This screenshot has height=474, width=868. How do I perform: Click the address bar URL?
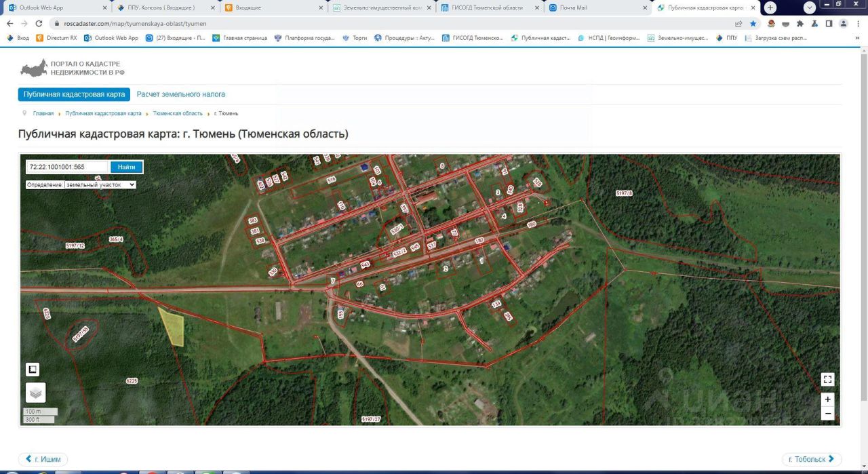pos(135,23)
